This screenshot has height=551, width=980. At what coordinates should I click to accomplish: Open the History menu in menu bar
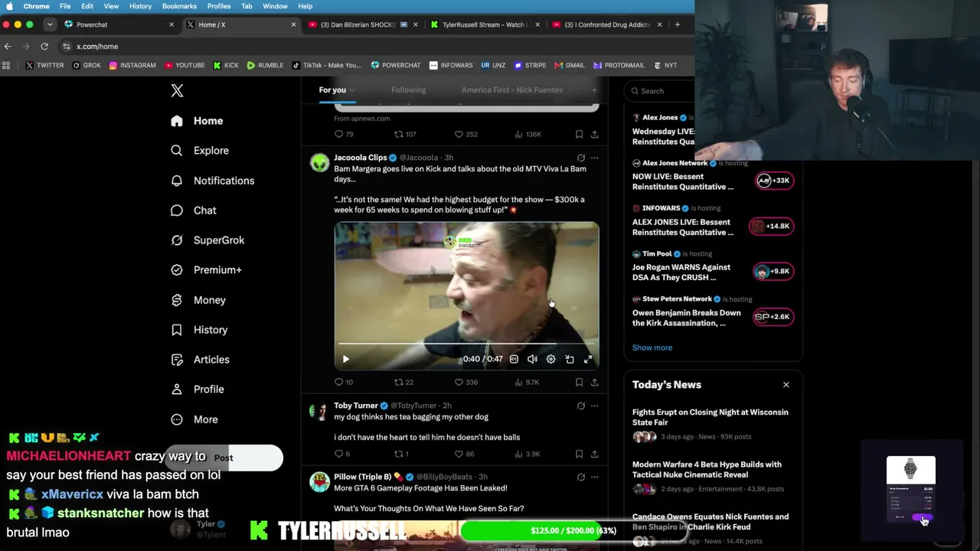tap(140, 6)
